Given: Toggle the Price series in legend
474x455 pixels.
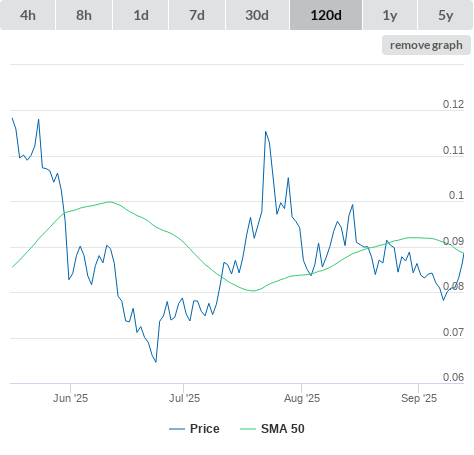Looking at the screenshot, I should coord(205,429).
